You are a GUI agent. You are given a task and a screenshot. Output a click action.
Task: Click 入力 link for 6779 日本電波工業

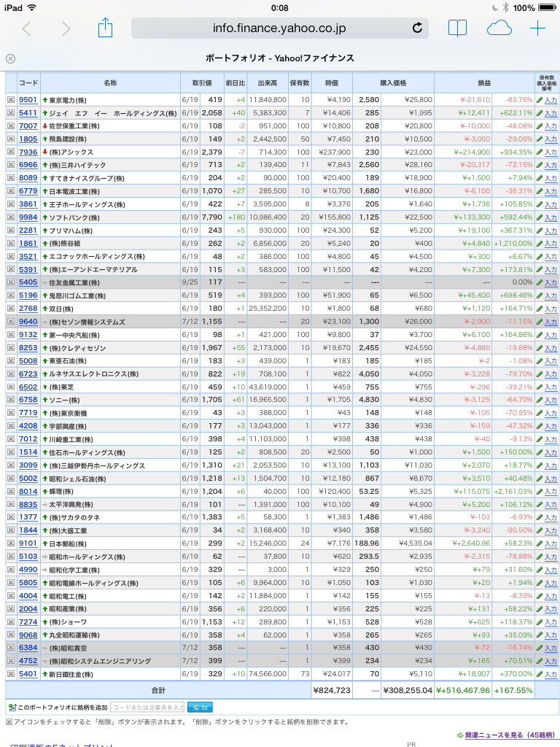coord(551,192)
